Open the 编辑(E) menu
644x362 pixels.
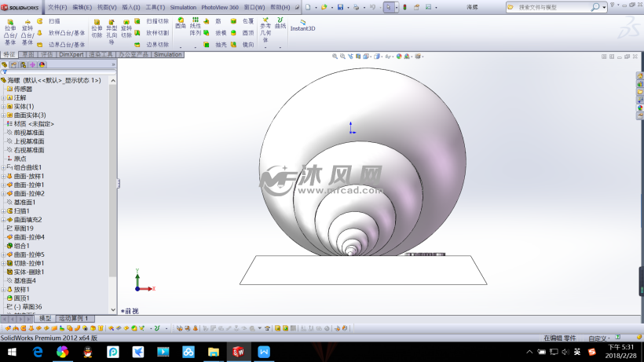(x=82, y=7)
